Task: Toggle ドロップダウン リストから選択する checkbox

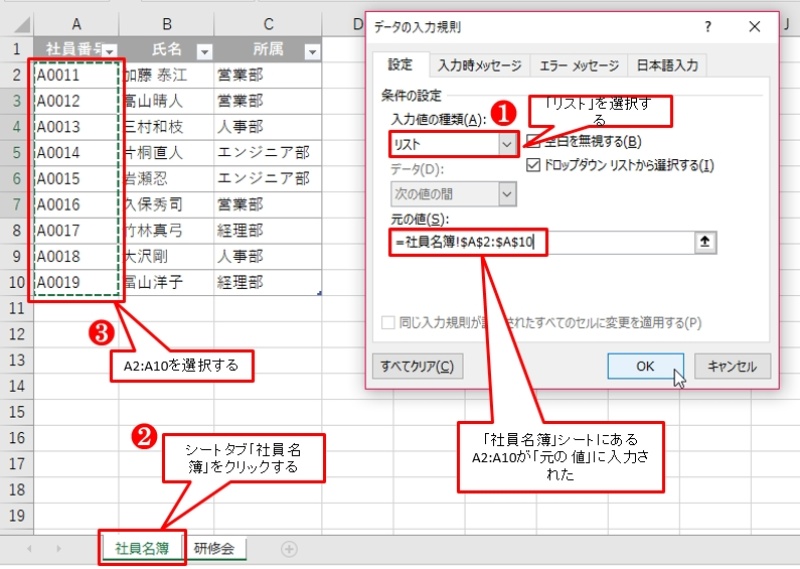Action: pyautogui.click(x=533, y=165)
